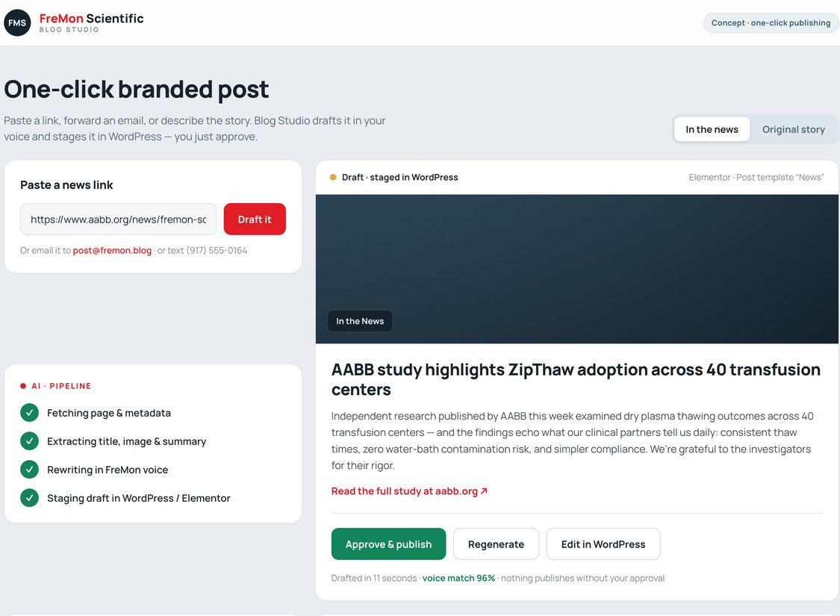
Task: Open Read the full study at aabb.org link
Action: click(x=409, y=491)
